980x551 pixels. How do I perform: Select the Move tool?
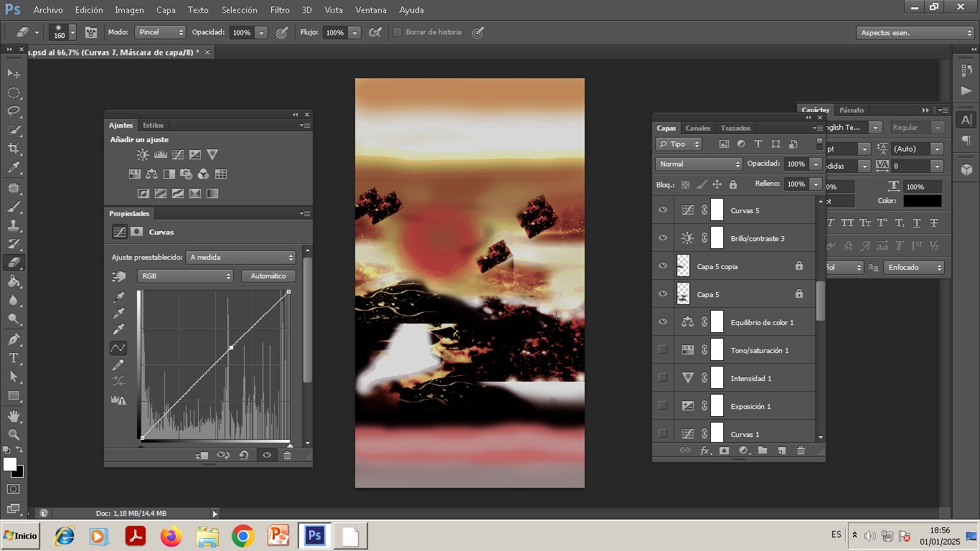pos(14,73)
